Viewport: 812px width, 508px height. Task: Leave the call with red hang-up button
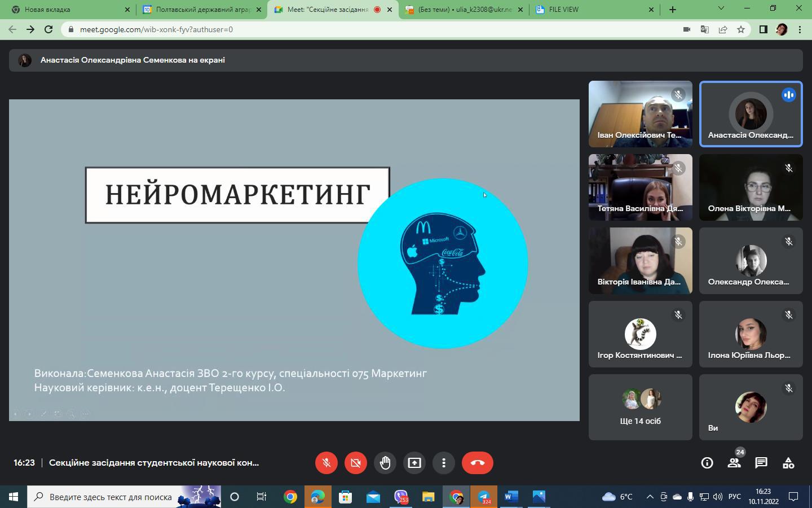[478, 463]
